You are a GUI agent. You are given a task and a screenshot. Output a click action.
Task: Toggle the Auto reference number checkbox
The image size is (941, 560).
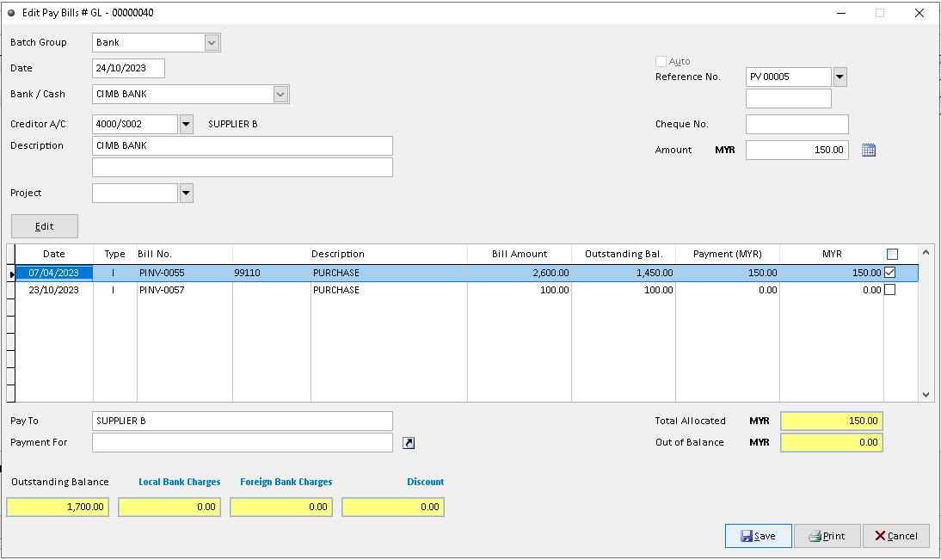(661, 61)
